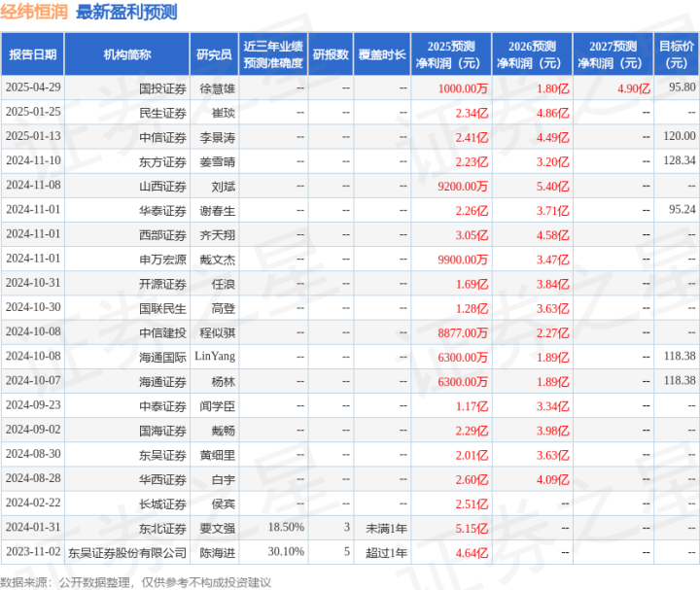Select the 研究员 column header

(214, 54)
